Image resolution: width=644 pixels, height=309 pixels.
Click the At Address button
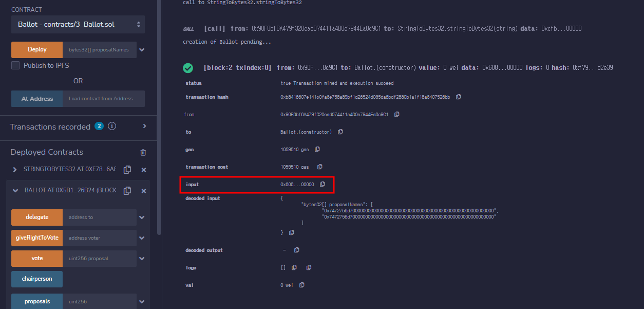[x=37, y=99]
